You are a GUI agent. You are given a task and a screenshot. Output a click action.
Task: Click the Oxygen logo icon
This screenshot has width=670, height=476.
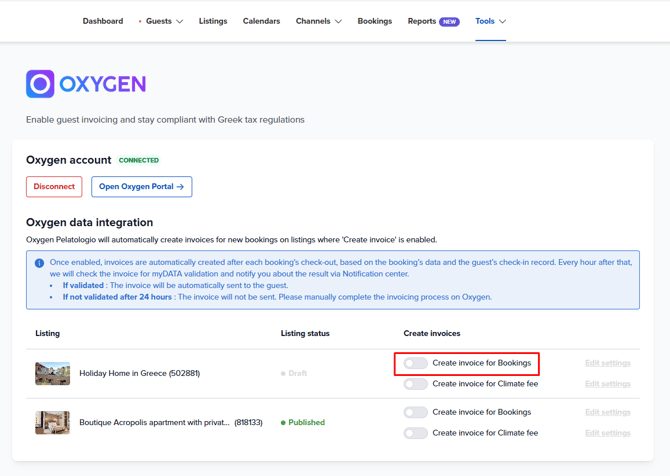pos(40,84)
